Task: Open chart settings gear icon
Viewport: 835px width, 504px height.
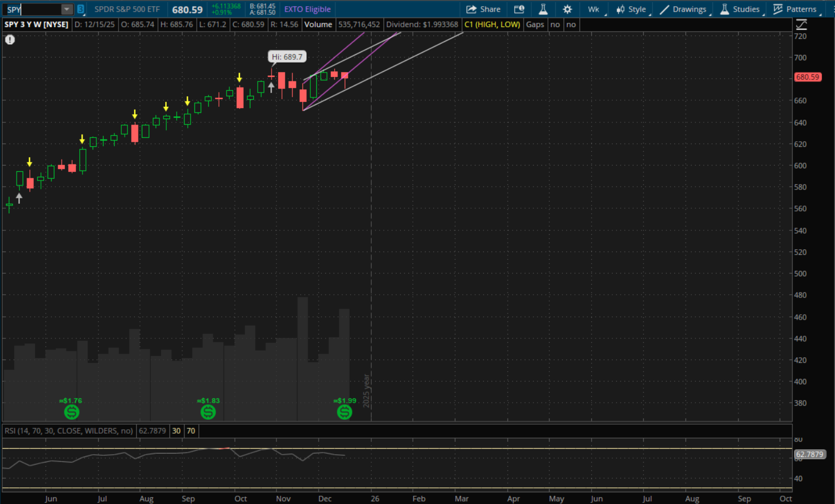Action: pos(567,9)
